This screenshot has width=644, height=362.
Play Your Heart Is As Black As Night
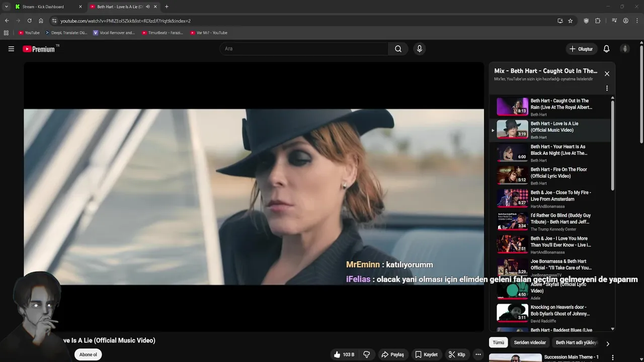pyautogui.click(x=550, y=153)
